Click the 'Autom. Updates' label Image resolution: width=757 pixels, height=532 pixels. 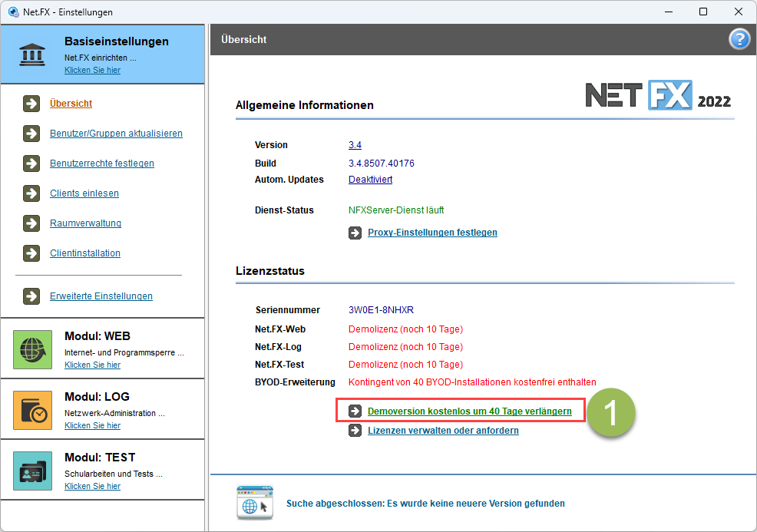click(x=289, y=180)
